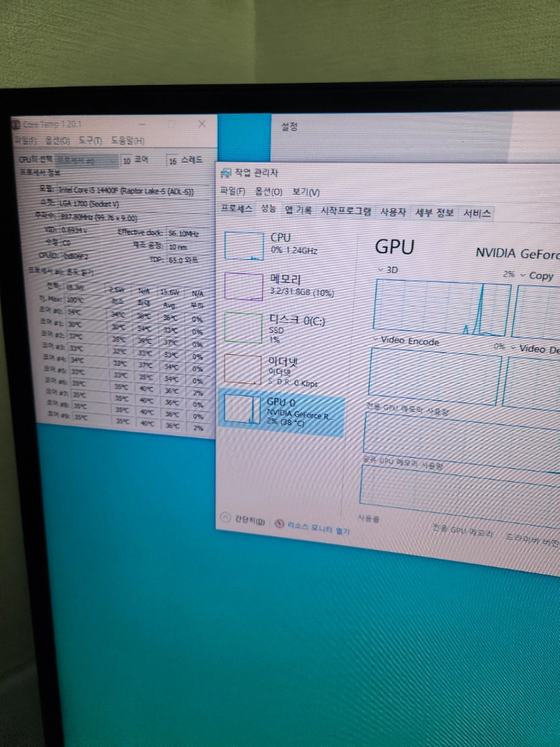
Task: Click the NVIDIA GeForce device name heading
Action: (x=517, y=253)
